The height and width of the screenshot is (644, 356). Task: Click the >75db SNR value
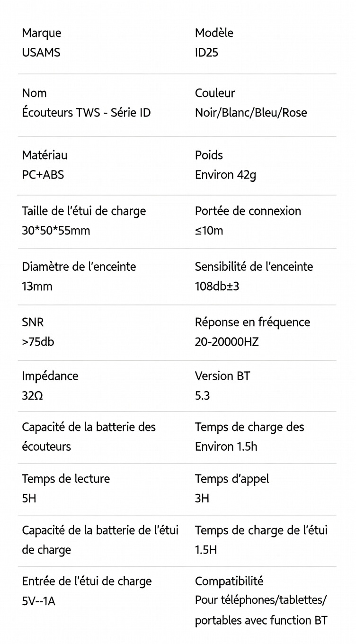pos(38,342)
